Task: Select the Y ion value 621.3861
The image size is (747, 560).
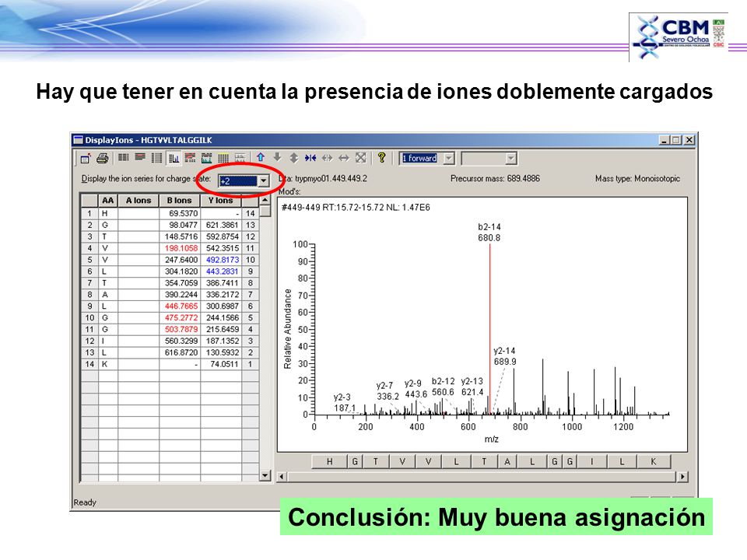Action: pos(221,225)
